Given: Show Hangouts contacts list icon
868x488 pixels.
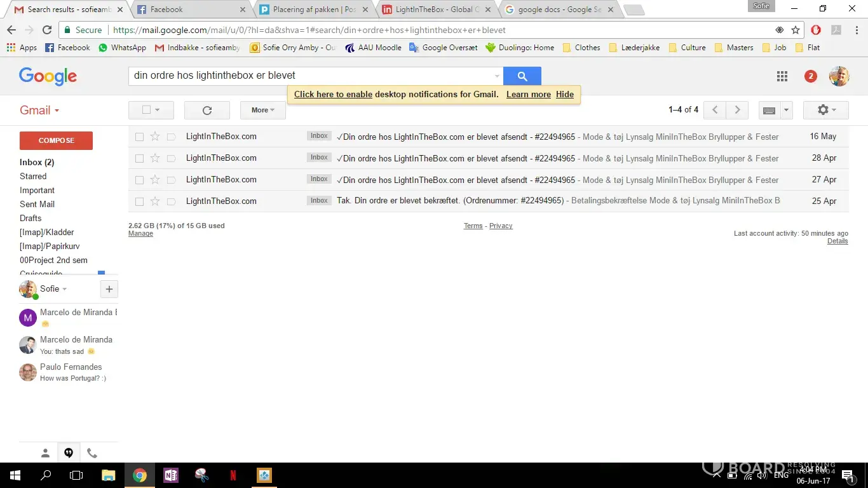Looking at the screenshot, I should click(x=45, y=453).
